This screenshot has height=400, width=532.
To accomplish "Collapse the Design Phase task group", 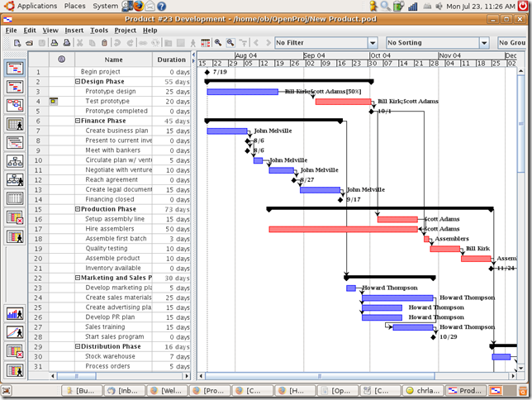I will point(78,82).
